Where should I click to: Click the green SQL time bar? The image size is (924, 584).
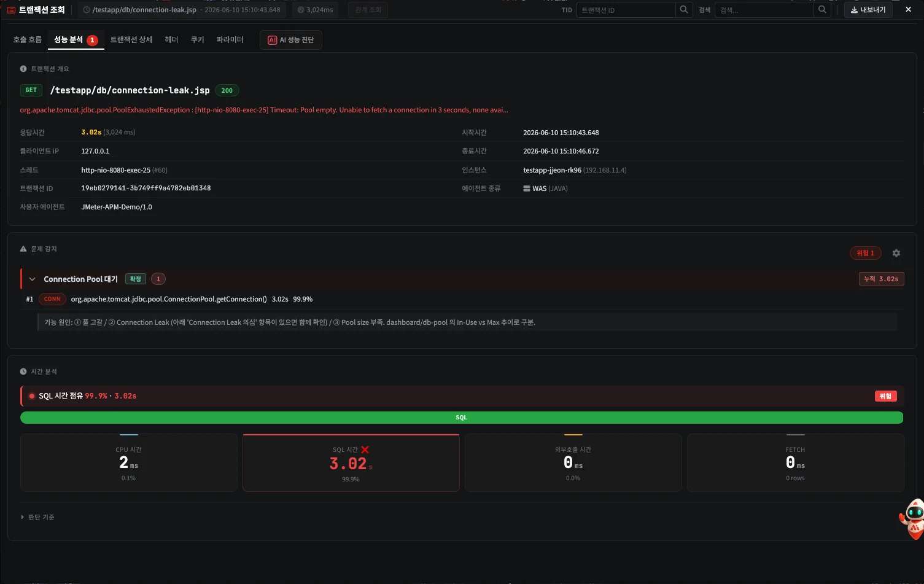462,418
